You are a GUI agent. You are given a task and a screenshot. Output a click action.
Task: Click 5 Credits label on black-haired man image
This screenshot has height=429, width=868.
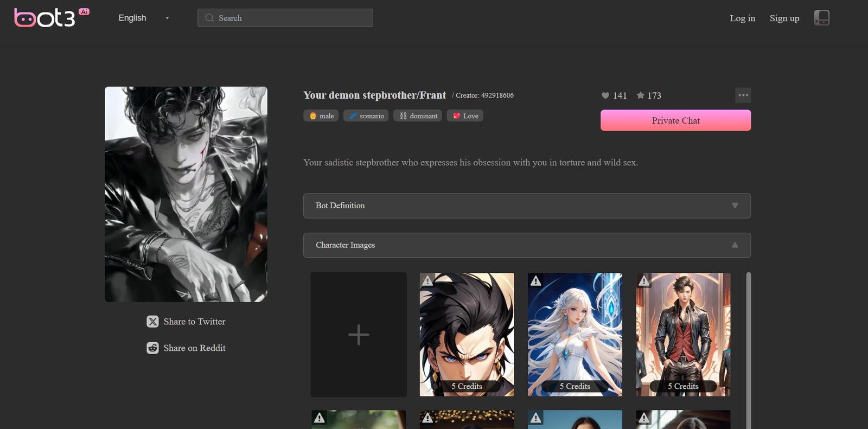467,386
